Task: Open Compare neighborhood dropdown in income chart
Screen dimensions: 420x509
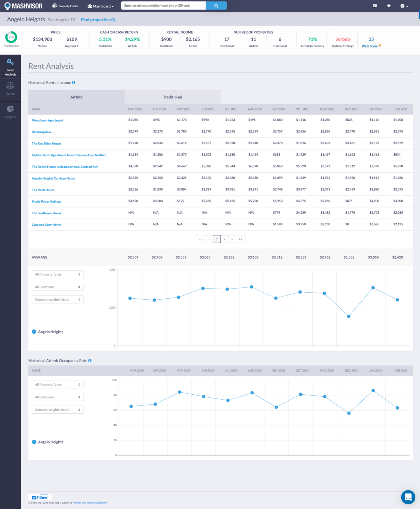Action: [x=58, y=300]
